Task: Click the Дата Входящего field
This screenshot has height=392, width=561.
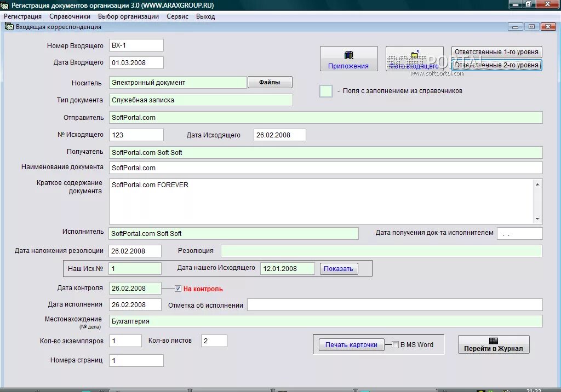Action: [x=136, y=62]
